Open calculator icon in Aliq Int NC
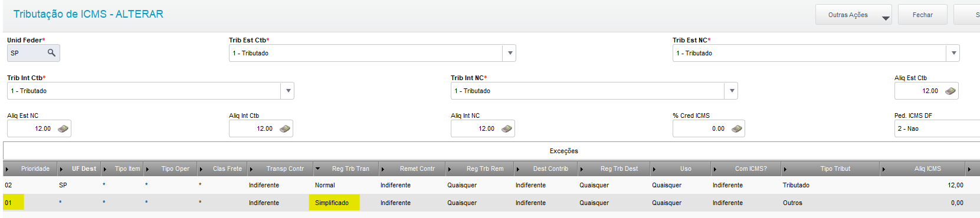This screenshot has width=980, height=218. pyautogui.click(x=507, y=128)
